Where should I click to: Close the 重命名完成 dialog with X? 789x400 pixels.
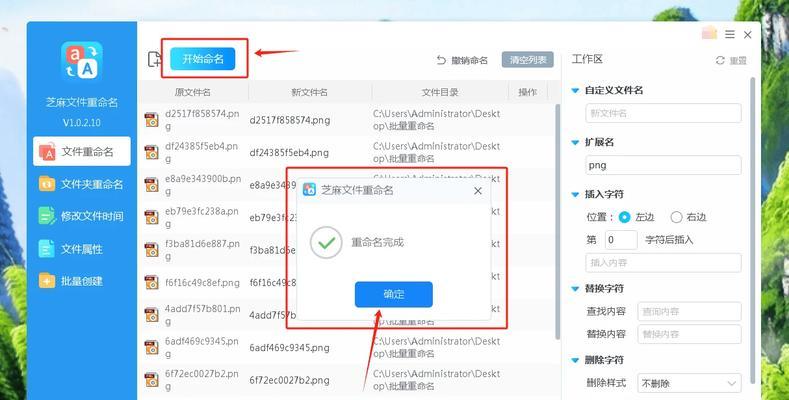478,191
